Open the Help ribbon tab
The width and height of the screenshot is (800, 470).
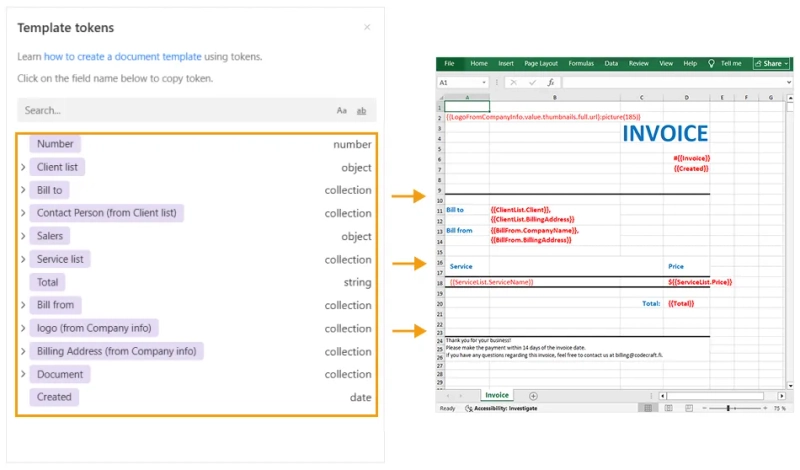tap(690, 63)
